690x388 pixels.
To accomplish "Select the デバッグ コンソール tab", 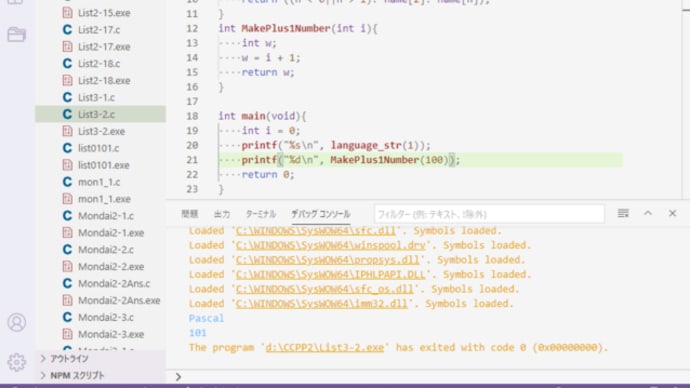I will point(321,214).
